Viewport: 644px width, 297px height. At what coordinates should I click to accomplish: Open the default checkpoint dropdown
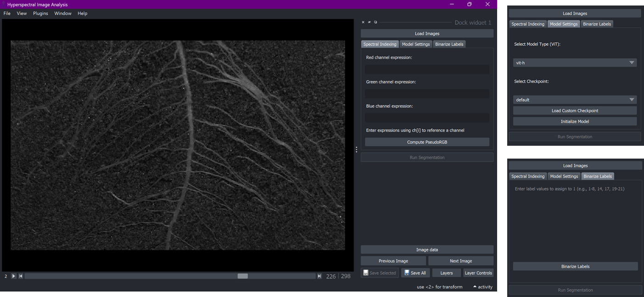(575, 100)
